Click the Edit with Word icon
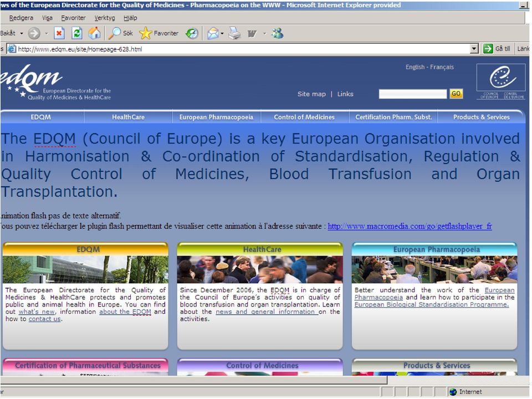 pos(252,33)
